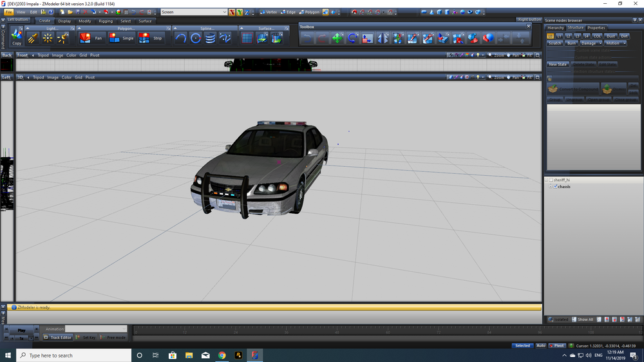Open the Animation name dropdown

pyautogui.click(x=97, y=329)
